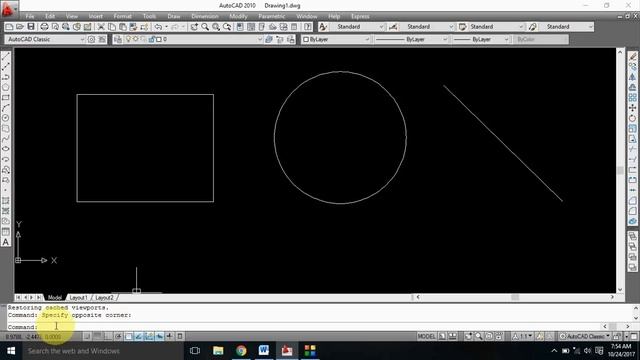The height and width of the screenshot is (360, 640).
Task: Select the Rectangle draw tool
Action: [6, 98]
